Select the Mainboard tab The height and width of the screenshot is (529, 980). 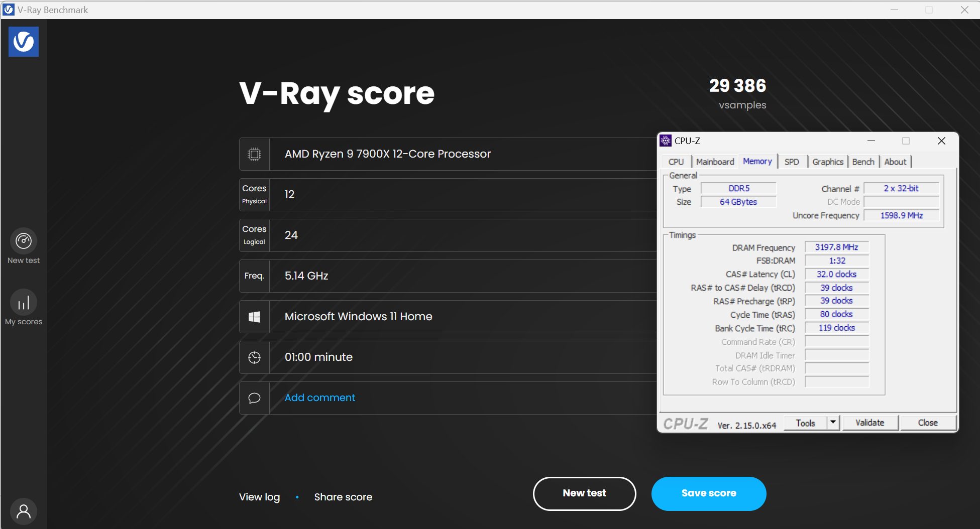point(715,162)
